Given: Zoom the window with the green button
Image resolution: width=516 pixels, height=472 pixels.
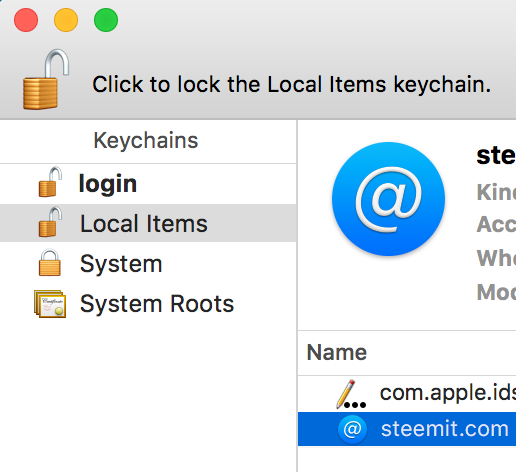Looking at the screenshot, I should pos(106,20).
